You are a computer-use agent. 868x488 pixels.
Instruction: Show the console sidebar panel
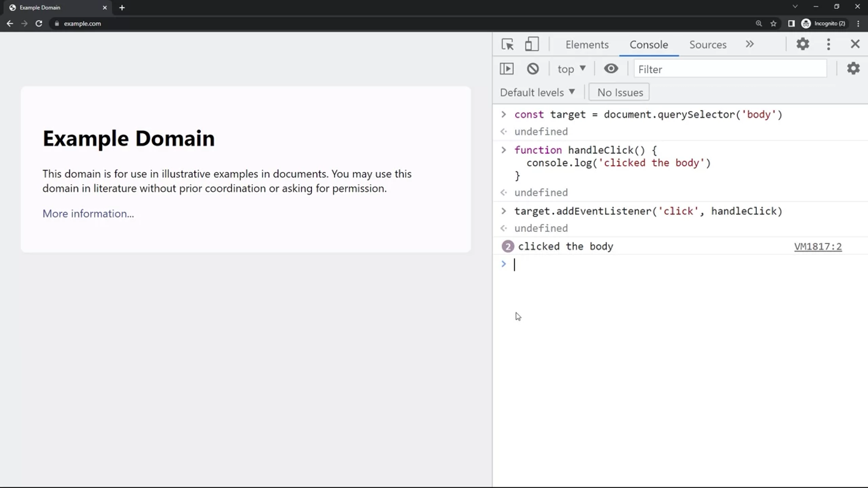(x=506, y=69)
